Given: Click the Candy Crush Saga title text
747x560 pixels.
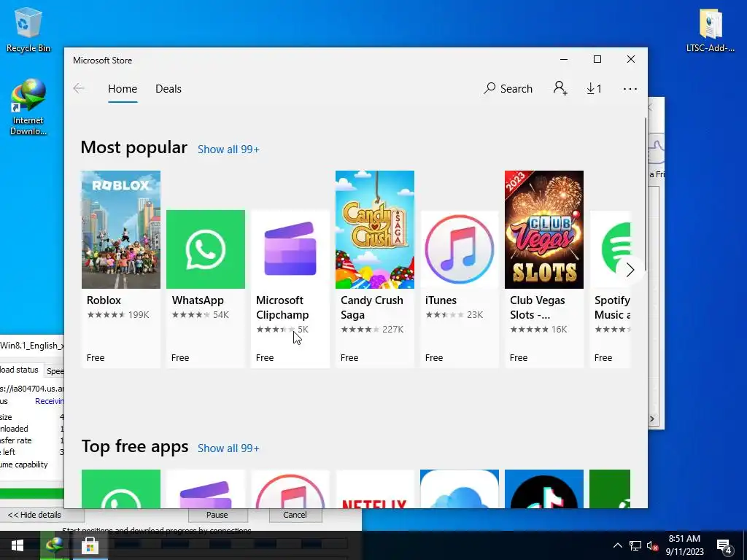Looking at the screenshot, I should pos(372,308).
